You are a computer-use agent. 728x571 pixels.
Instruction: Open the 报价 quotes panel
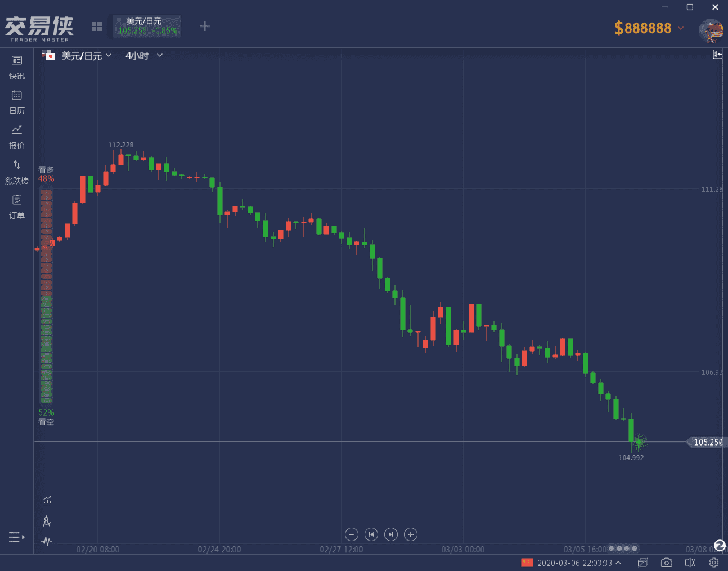point(17,136)
